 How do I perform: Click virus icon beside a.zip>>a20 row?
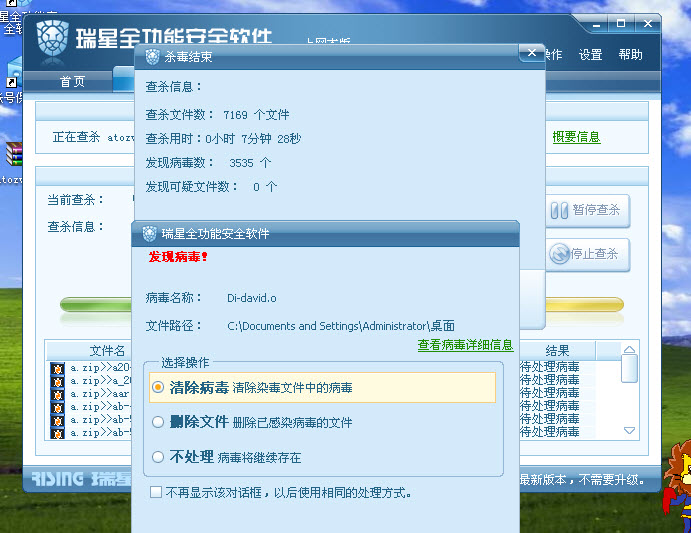pos(57,369)
